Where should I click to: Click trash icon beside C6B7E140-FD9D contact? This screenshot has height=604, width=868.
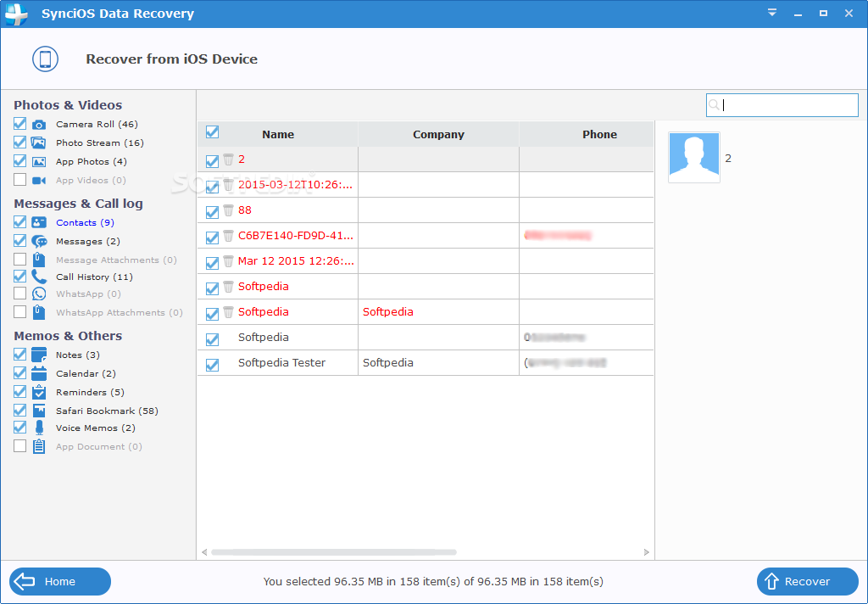[x=228, y=236]
